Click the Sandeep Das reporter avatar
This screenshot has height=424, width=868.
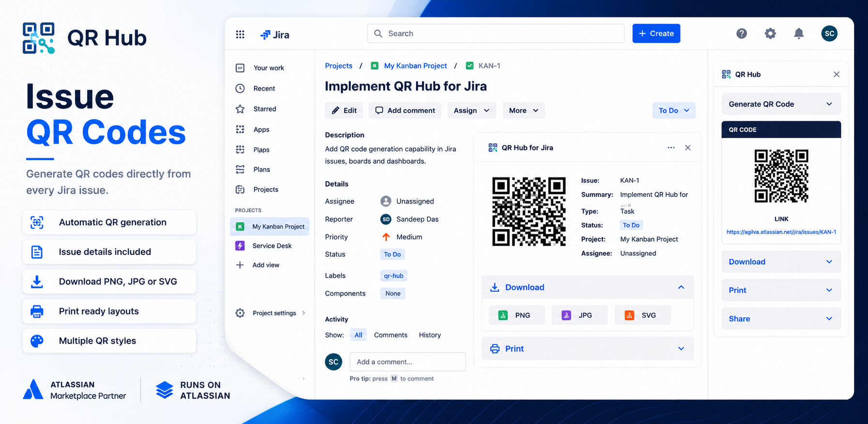[x=386, y=219]
